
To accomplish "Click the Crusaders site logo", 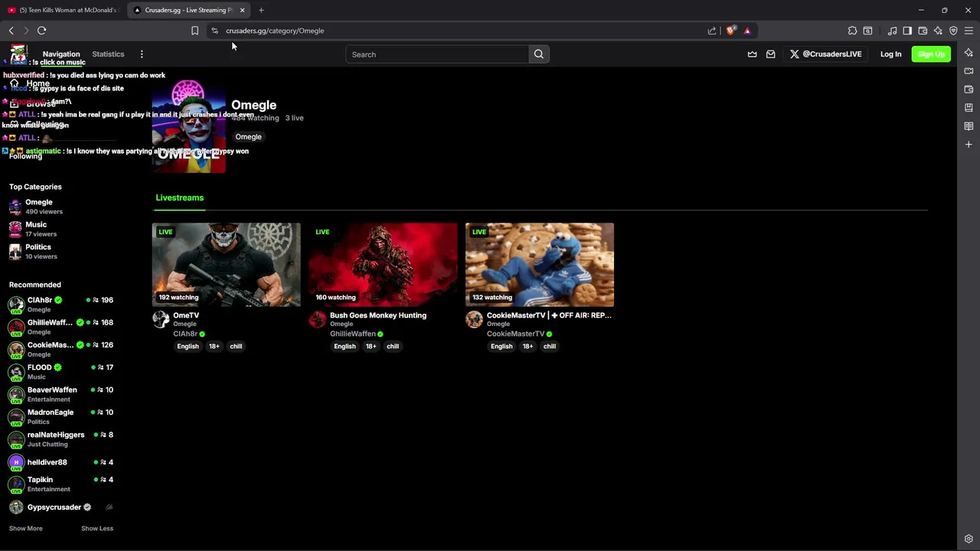I will [18, 54].
